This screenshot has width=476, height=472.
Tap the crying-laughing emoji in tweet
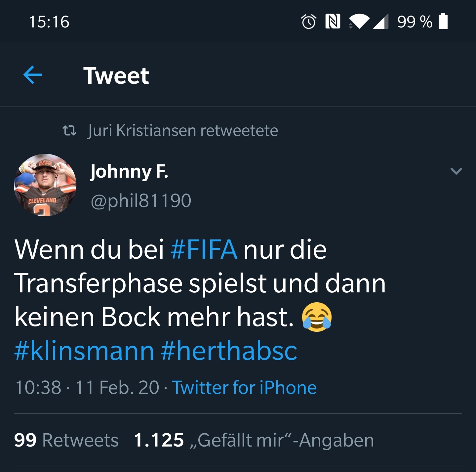pyautogui.click(x=317, y=317)
